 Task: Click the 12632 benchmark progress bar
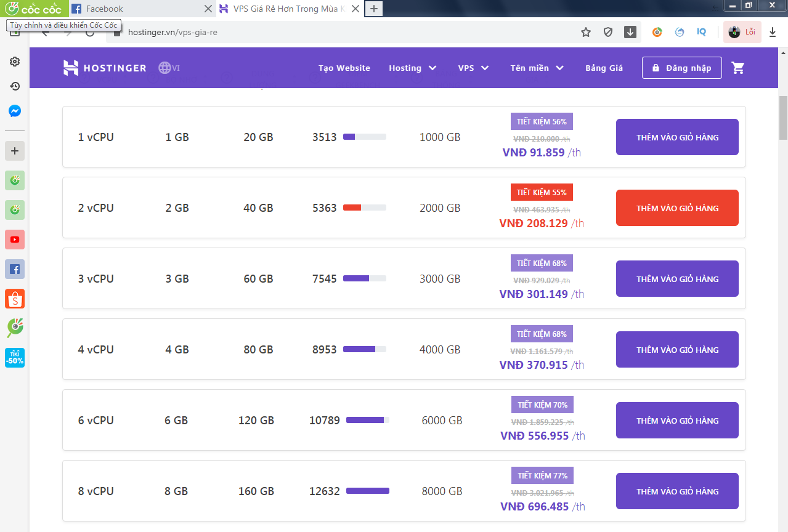[x=368, y=491]
